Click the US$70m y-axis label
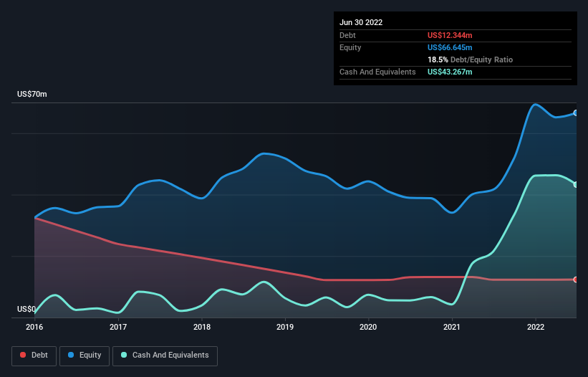Viewport: 588px width, 377px height. [32, 94]
